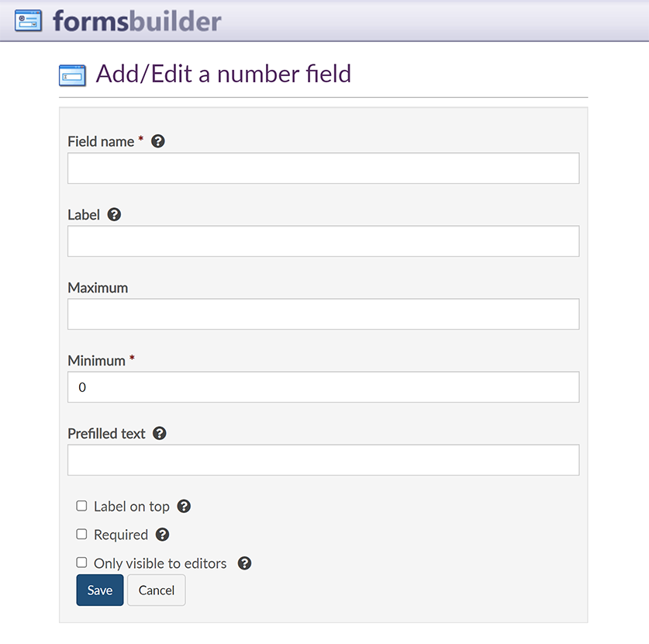Tick the Required checkbox
This screenshot has height=644, width=649.
[81, 534]
